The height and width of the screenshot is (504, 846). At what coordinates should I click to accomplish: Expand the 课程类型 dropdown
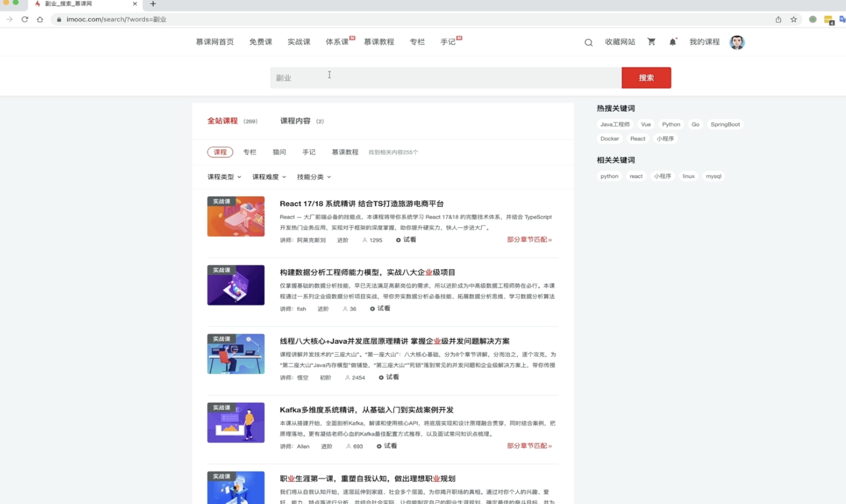click(x=224, y=176)
